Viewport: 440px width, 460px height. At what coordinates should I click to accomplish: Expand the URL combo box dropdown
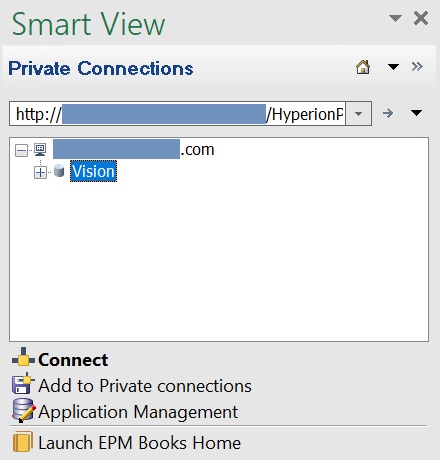point(359,114)
